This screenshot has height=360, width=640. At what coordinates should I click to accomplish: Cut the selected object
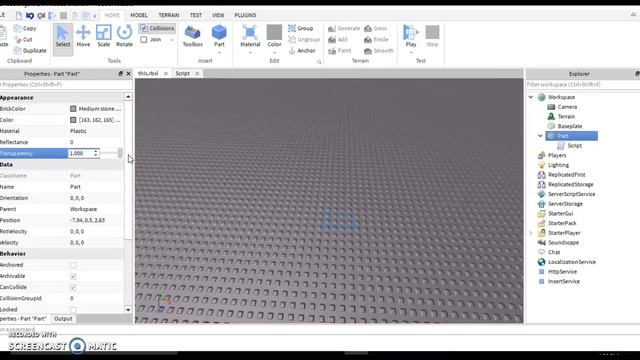[x=23, y=40]
